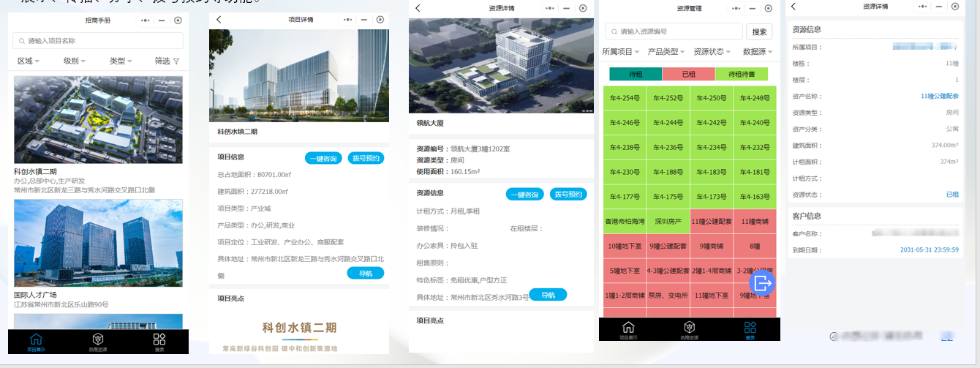Expand 产品类型 dropdown in 资源管理
The width and height of the screenshot is (980, 368).
(666, 52)
